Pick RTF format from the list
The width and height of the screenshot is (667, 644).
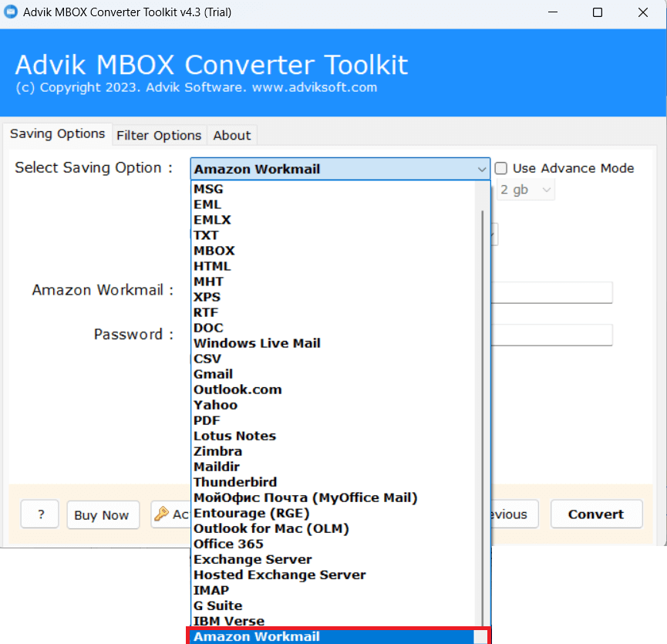(333, 312)
